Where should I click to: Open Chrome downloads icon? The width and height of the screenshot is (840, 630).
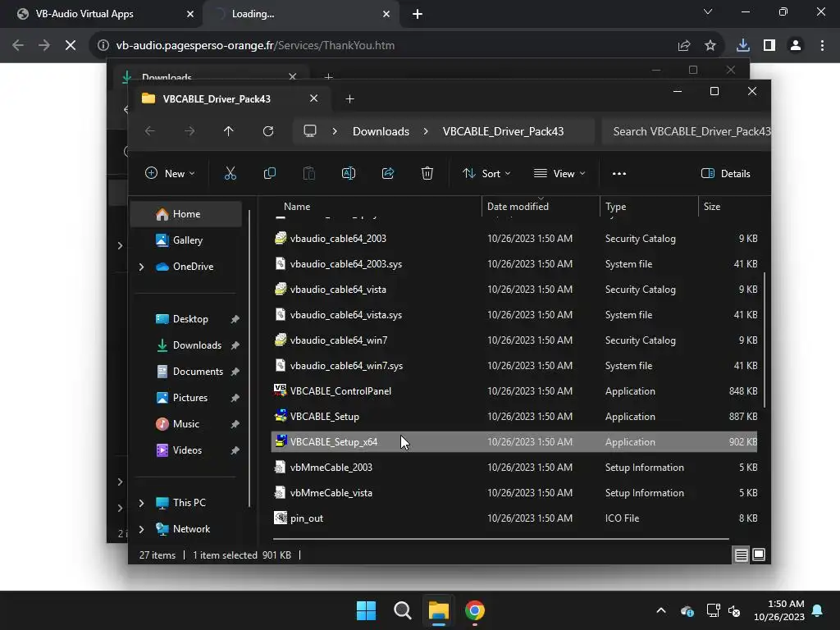click(x=742, y=46)
